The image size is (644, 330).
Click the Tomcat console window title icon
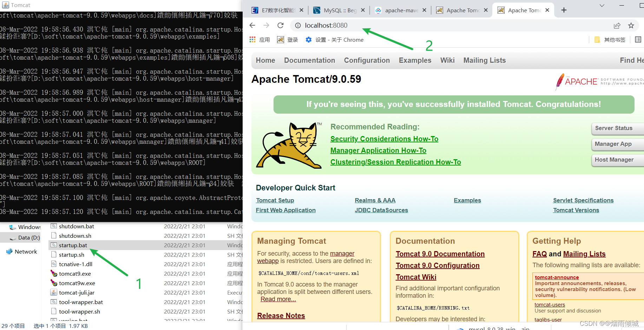[x=5, y=5]
